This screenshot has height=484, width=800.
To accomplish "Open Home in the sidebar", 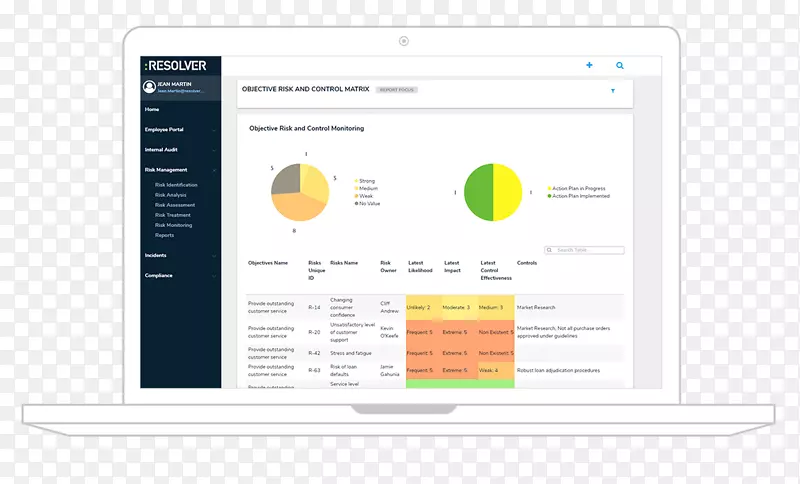I will coord(152,109).
